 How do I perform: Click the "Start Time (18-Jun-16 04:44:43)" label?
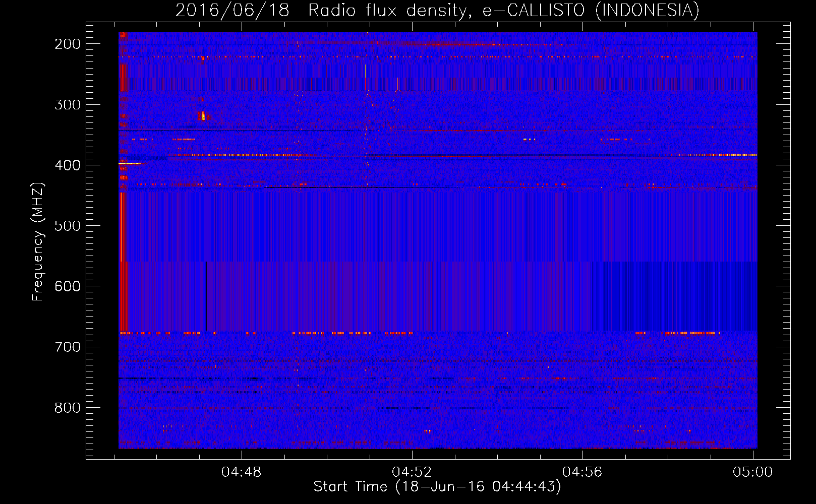[437, 487]
